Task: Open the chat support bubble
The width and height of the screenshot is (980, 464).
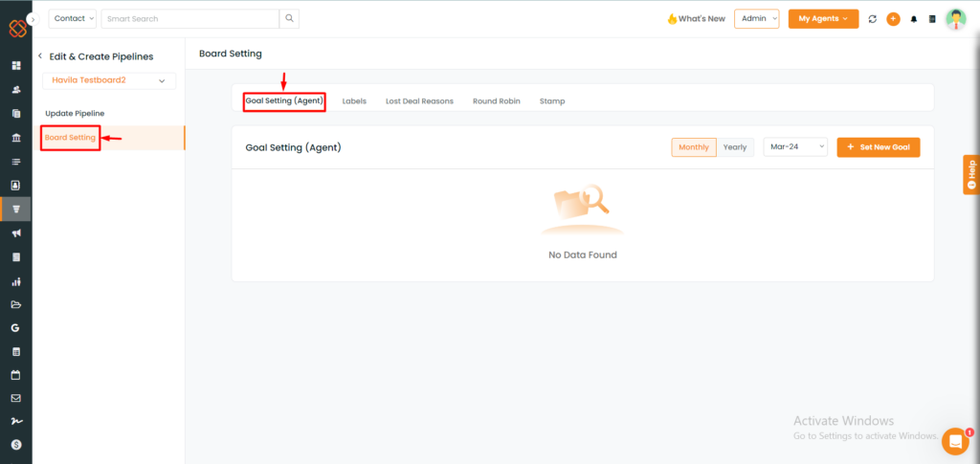Action: tap(955, 441)
